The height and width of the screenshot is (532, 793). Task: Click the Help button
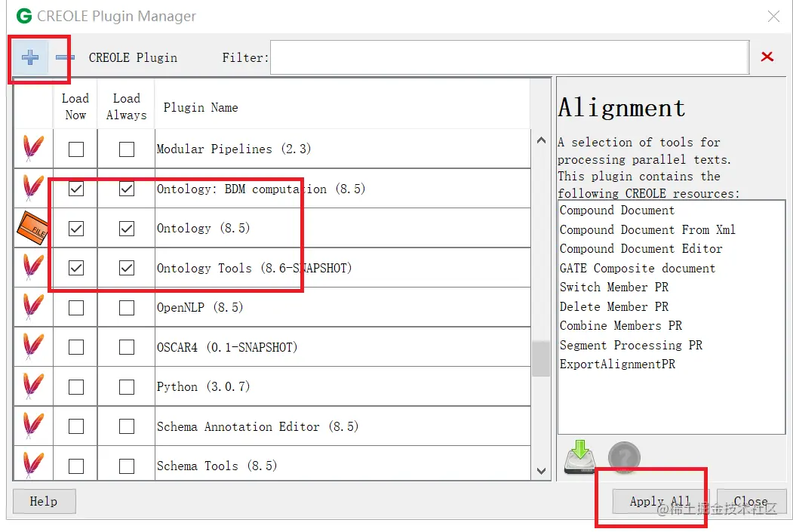44,501
